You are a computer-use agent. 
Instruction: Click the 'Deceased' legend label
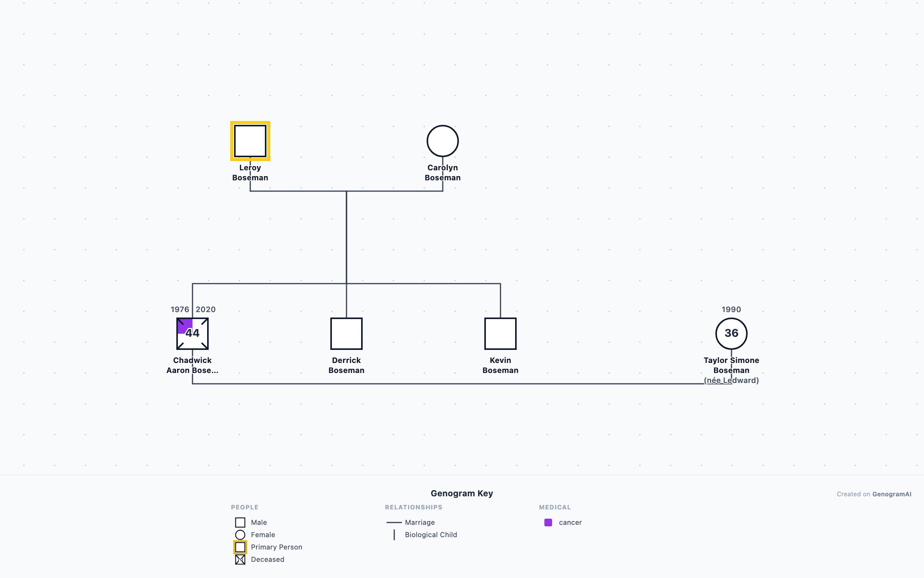click(x=268, y=560)
